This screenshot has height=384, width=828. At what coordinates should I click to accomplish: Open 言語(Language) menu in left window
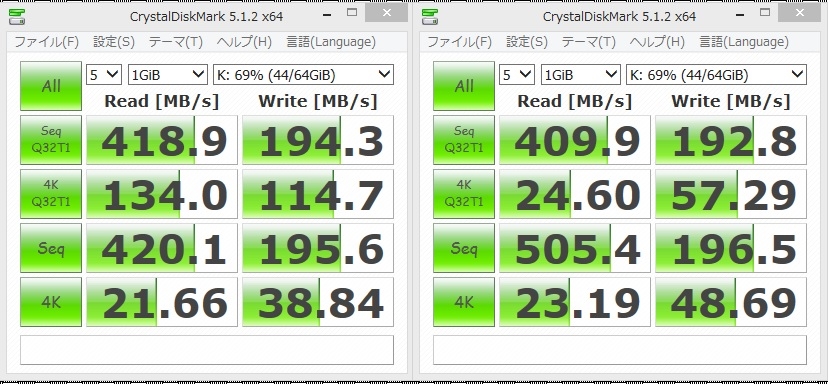tap(331, 42)
